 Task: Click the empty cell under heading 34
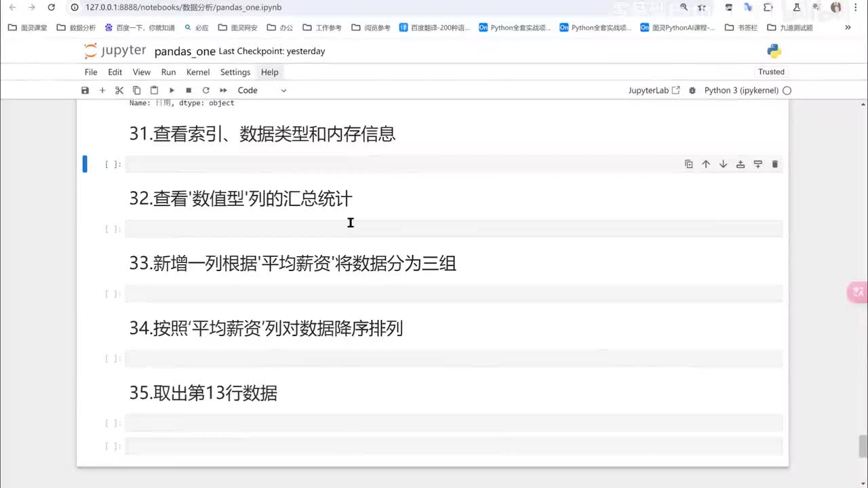tap(454, 359)
